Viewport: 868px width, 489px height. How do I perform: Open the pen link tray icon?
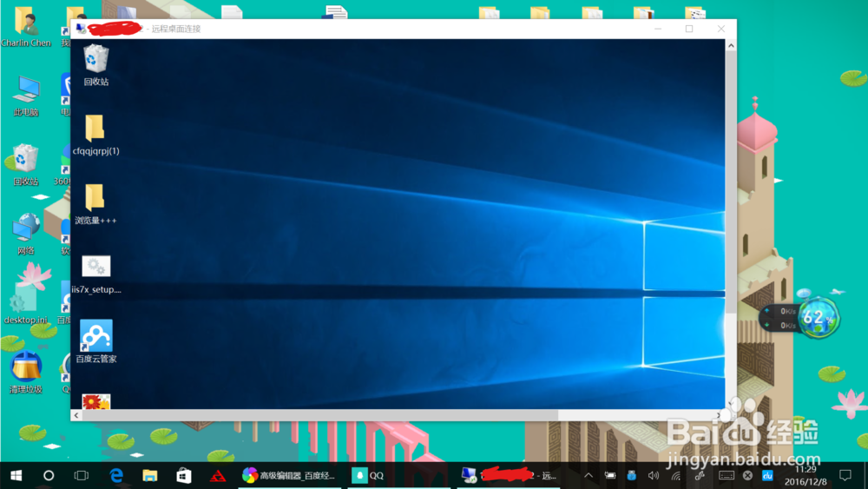pyautogui.click(x=700, y=475)
